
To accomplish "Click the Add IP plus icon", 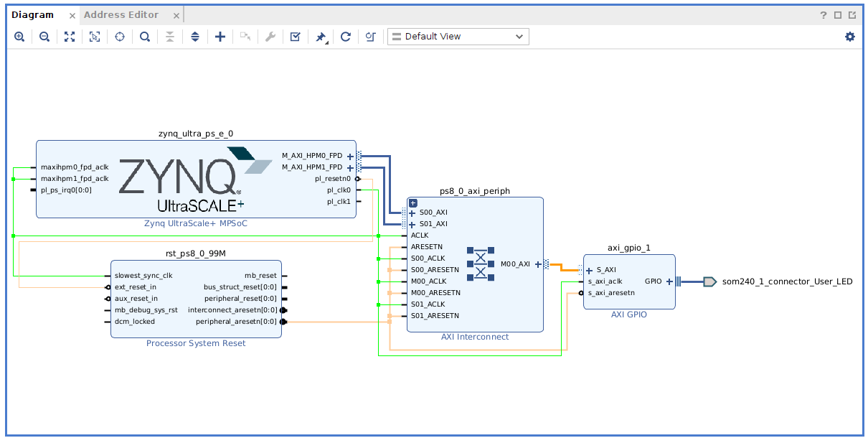I will [x=220, y=37].
